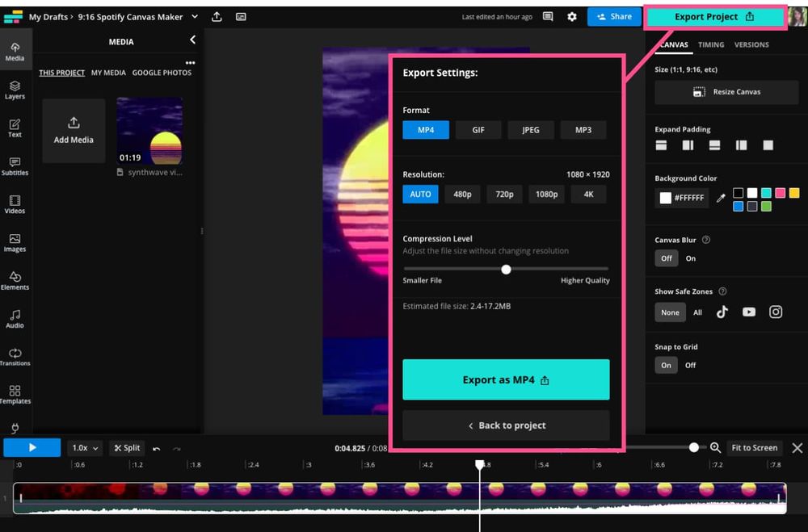Switch to the Timing tab
Screen dimensions: 808x532
711,44
